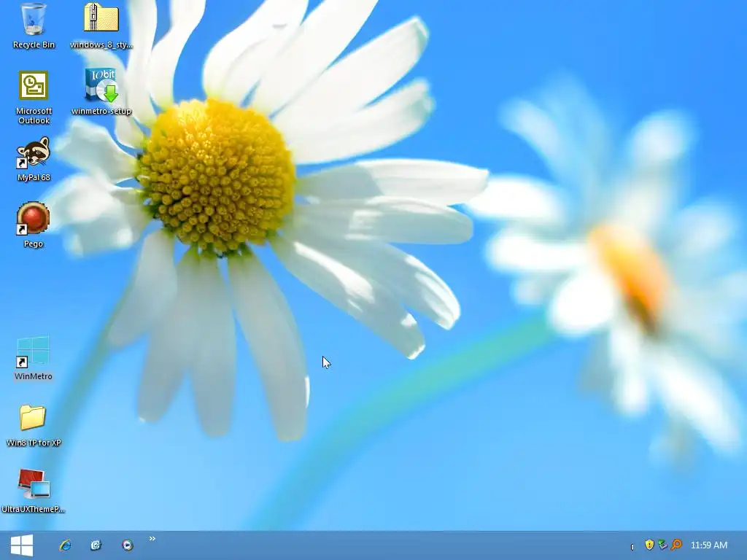
Task: Click the 11:59 AM taskbar clock
Action: coord(709,545)
